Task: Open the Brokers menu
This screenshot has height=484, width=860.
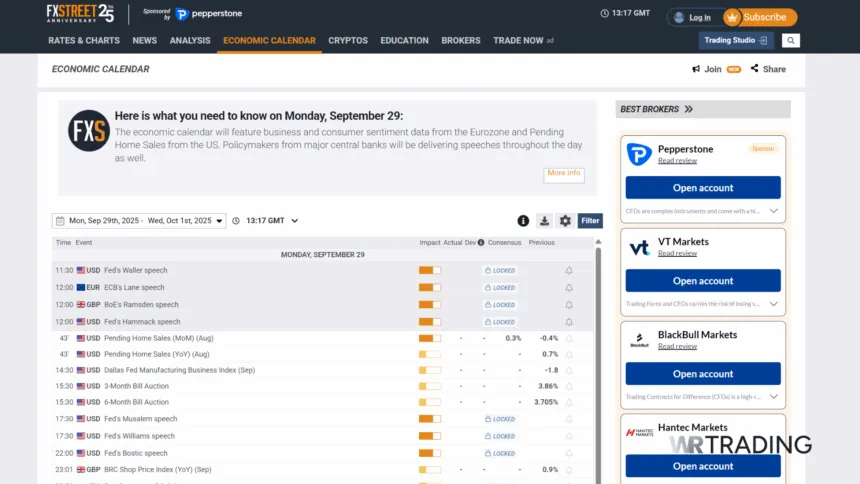Action: 461,41
